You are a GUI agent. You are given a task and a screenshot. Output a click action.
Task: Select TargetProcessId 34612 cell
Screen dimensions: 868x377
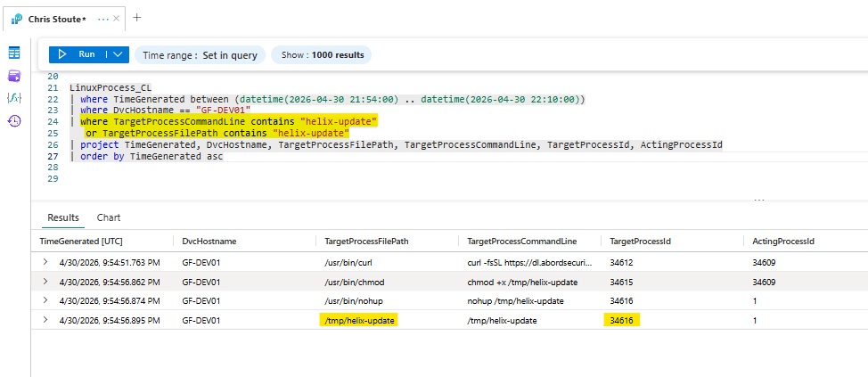point(621,263)
